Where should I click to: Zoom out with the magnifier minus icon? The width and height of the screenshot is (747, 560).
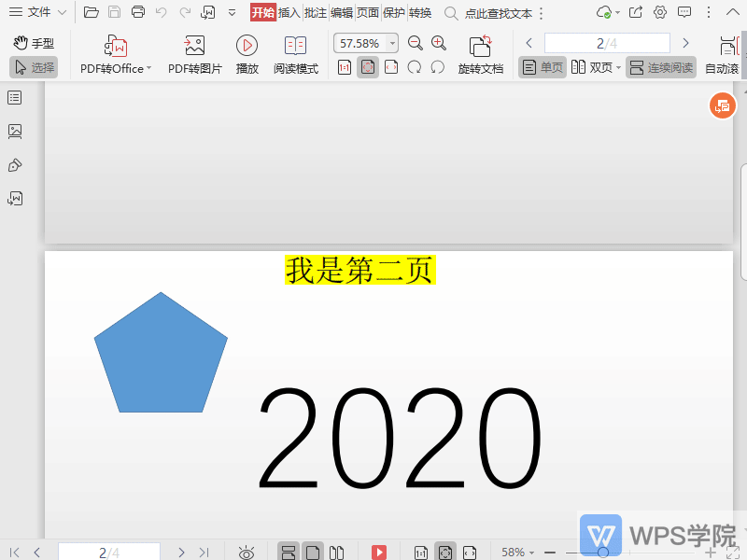(x=414, y=42)
